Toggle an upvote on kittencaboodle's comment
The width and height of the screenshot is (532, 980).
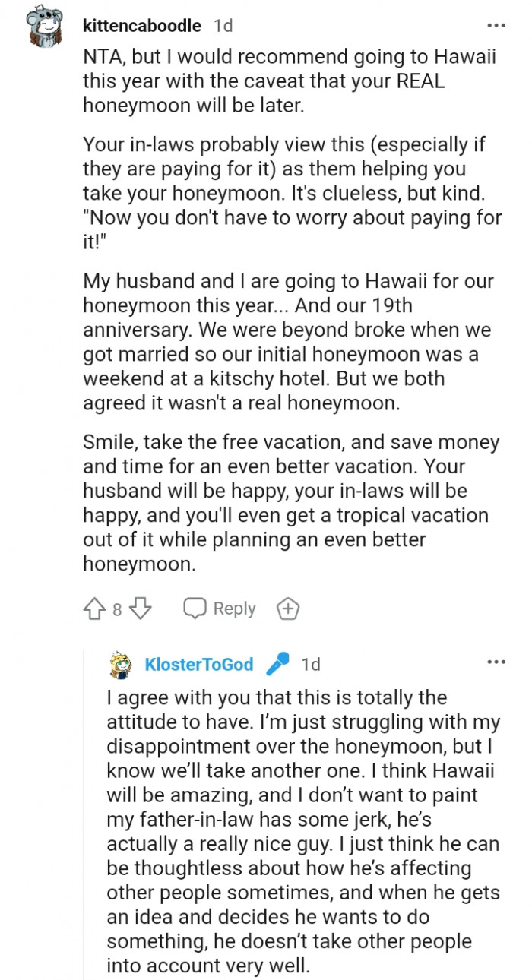[94, 608]
